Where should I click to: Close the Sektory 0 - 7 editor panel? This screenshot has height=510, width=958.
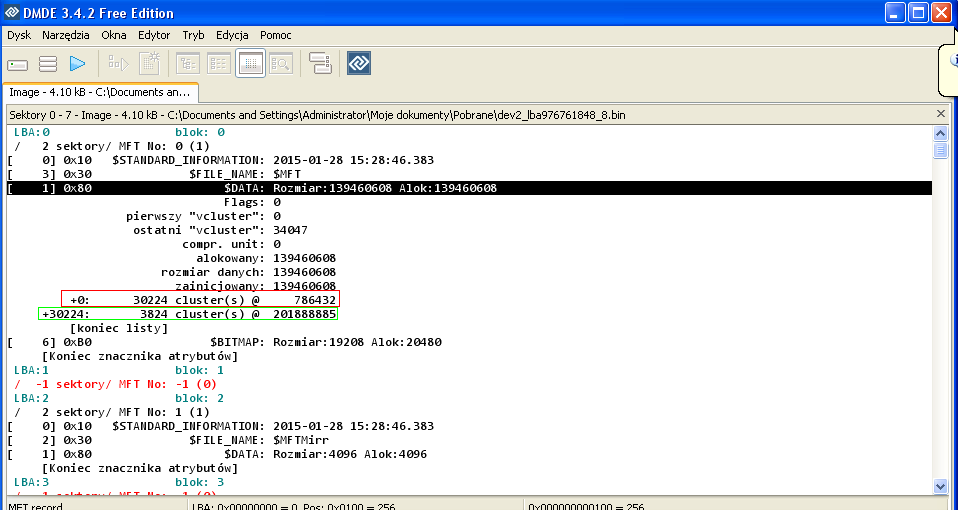[941, 114]
